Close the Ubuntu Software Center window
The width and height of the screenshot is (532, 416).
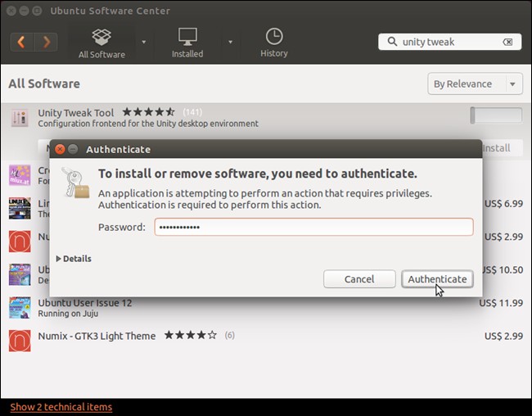[x=11, y=11]
